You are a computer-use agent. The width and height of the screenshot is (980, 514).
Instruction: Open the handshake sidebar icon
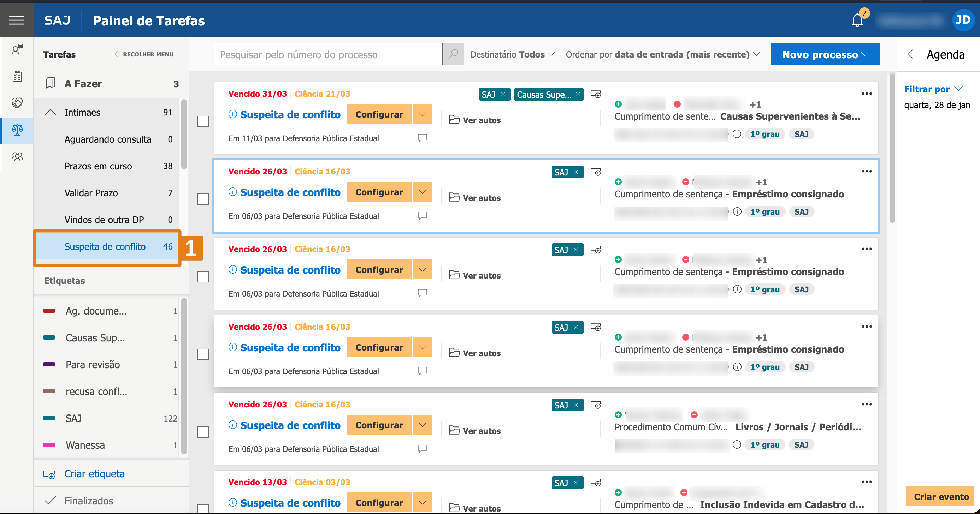coord(17,103)
